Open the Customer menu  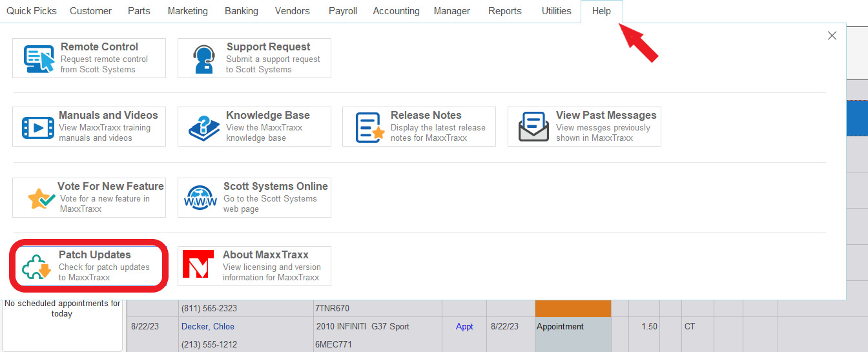click(90, 11)
